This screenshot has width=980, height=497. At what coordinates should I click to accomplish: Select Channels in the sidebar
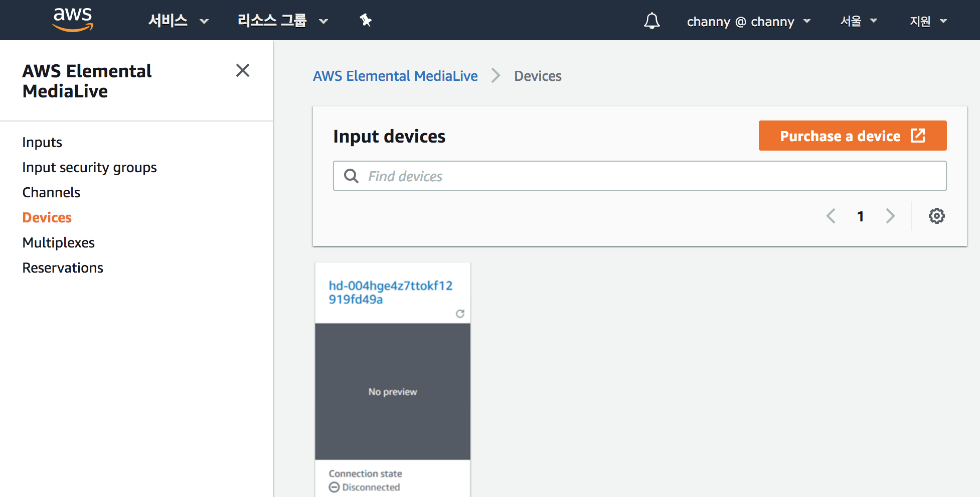[x=51, y=192]
